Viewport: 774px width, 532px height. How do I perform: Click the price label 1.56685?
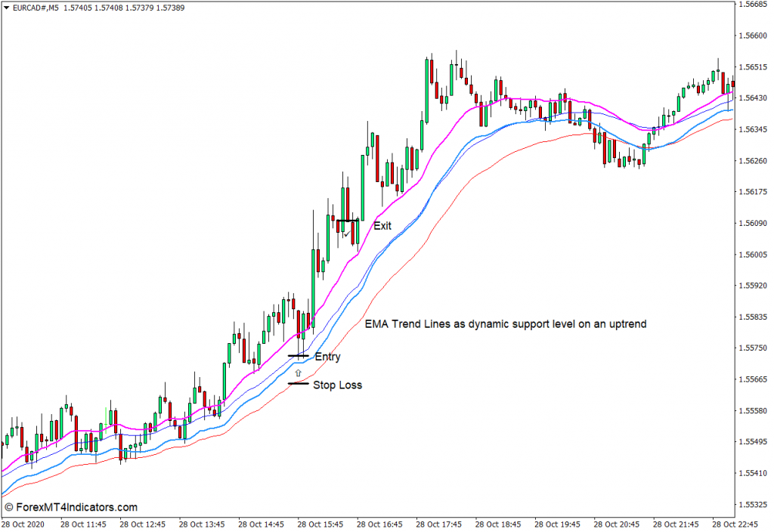point(753,4)
